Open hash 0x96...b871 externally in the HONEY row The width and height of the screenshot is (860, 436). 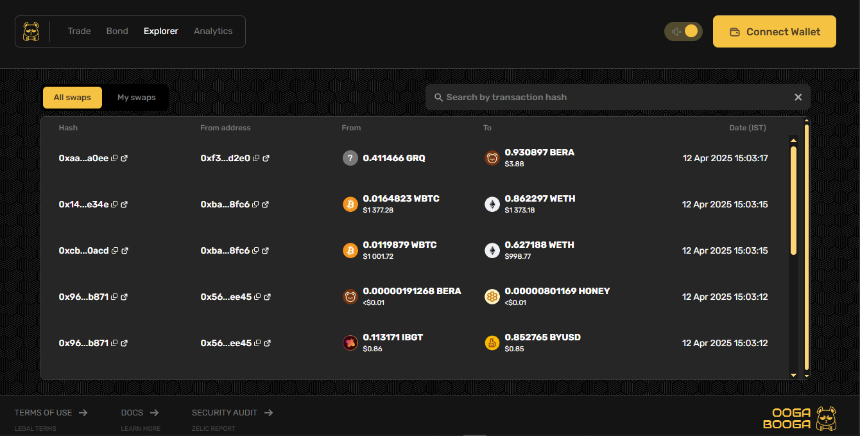[x=124, y=297]
